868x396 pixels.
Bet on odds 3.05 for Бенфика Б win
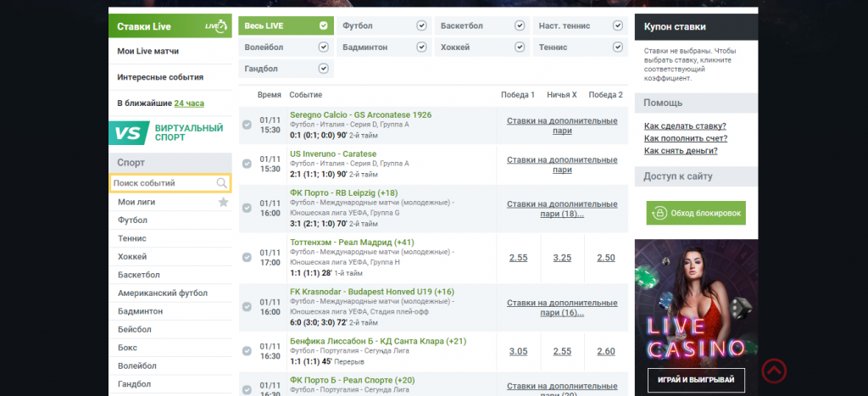click(518, 352)
